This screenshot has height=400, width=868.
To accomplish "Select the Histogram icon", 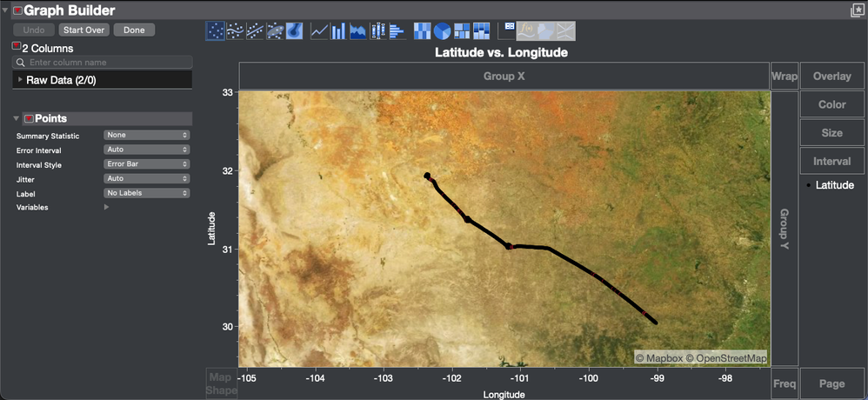I will 397,31.
